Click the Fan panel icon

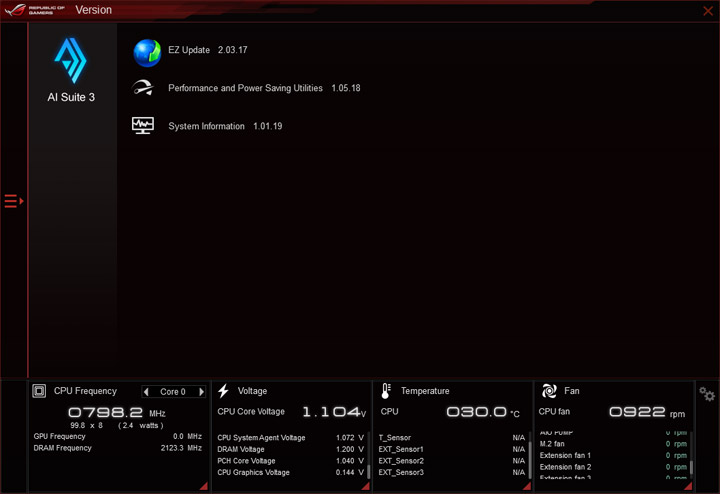point(549,391)
